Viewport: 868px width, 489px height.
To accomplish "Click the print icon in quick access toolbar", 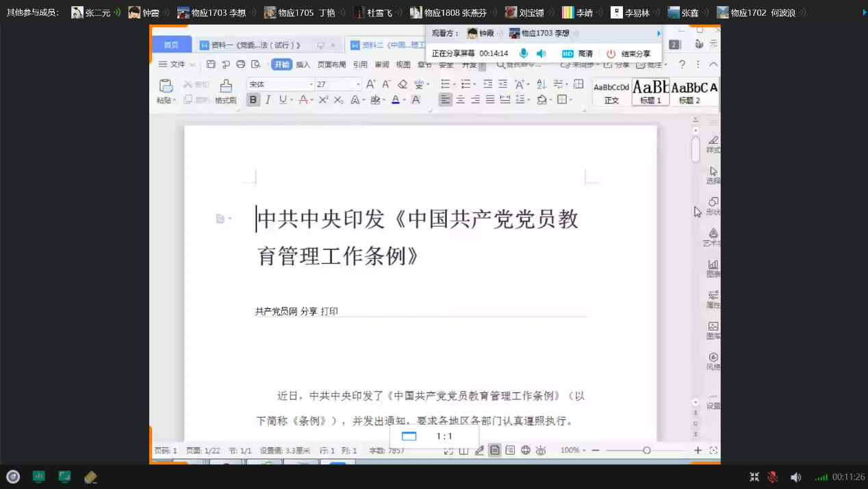I will (240, 64).
